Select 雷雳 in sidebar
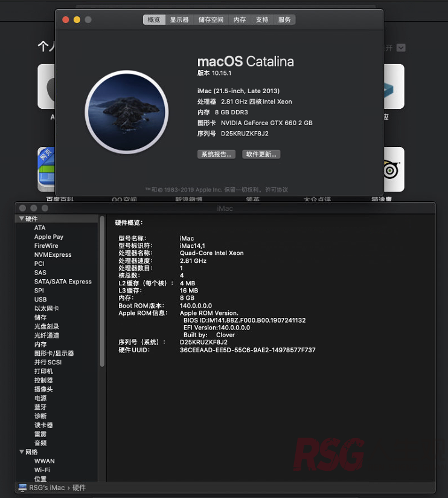This screenshot has width=448, height=498. pyautogui.click(x=40, y=434)
